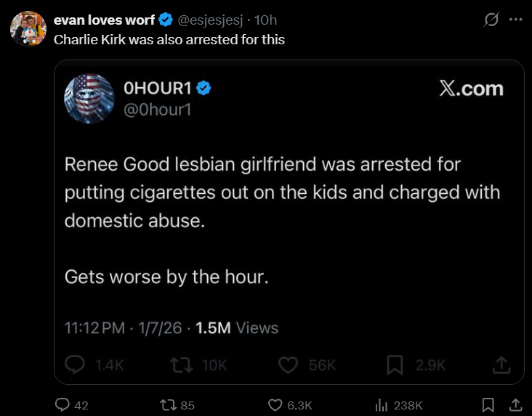
Task: Open the 10h timestamp of the post
Action: point(266,20)
